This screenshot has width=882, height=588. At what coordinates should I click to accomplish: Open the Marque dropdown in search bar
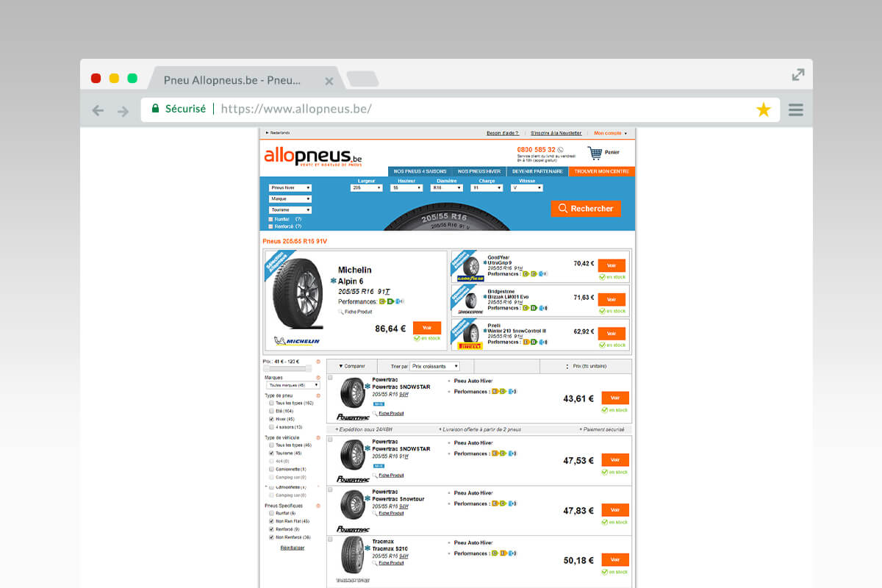(x=290, y=199)
